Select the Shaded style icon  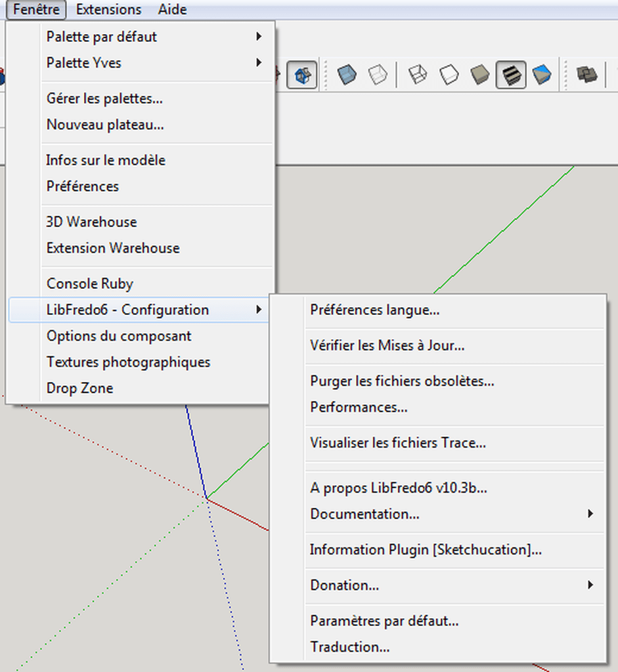480,75
